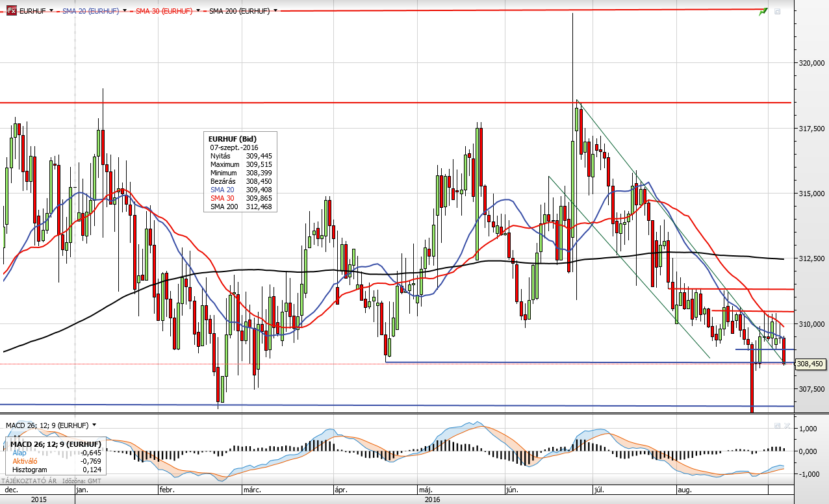This screenshot has height=504, width=829.
Task: Open the SMA 200 (EURHUF) dropdown
Action: coord(275,11)
